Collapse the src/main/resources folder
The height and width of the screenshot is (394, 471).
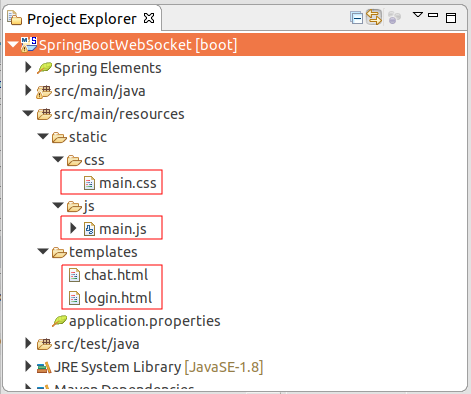(28, 114)
